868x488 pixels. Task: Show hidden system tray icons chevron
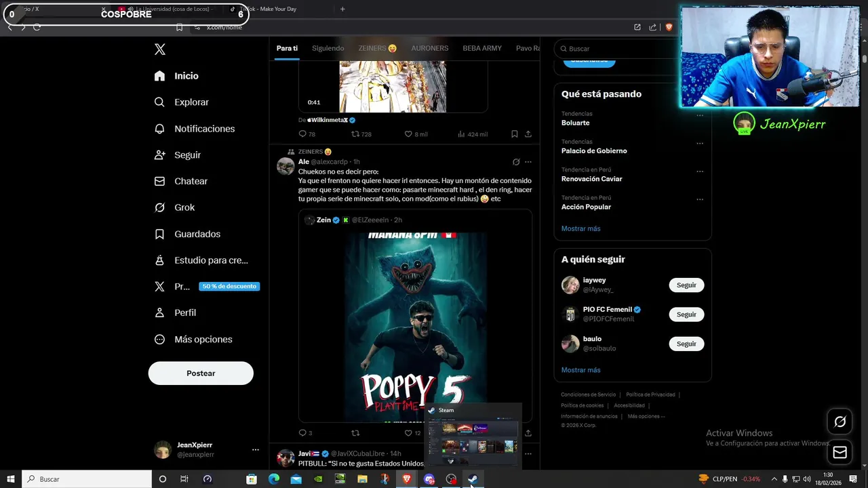(x=774, y=479)
